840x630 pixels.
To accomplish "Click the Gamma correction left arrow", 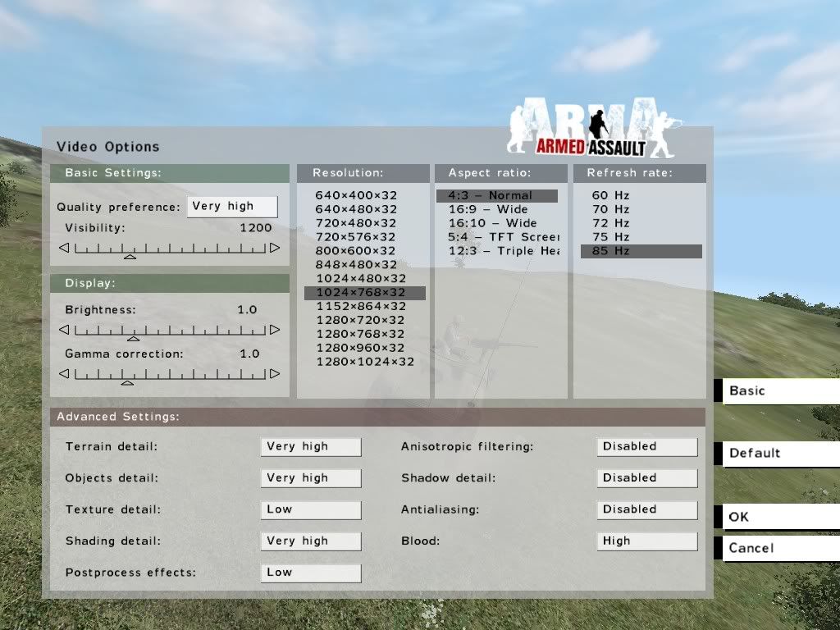I will [x=63, y=374].
